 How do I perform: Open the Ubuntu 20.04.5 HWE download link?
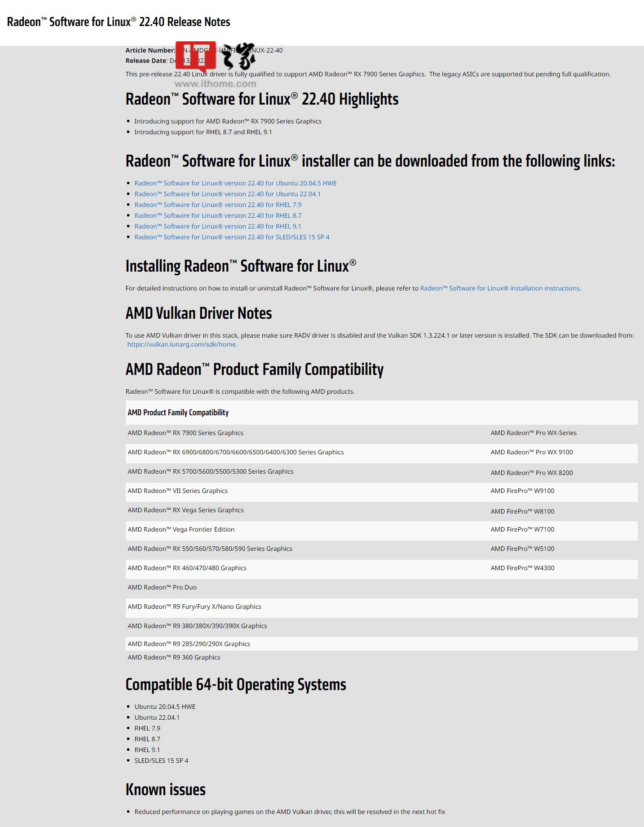[235, 183]
